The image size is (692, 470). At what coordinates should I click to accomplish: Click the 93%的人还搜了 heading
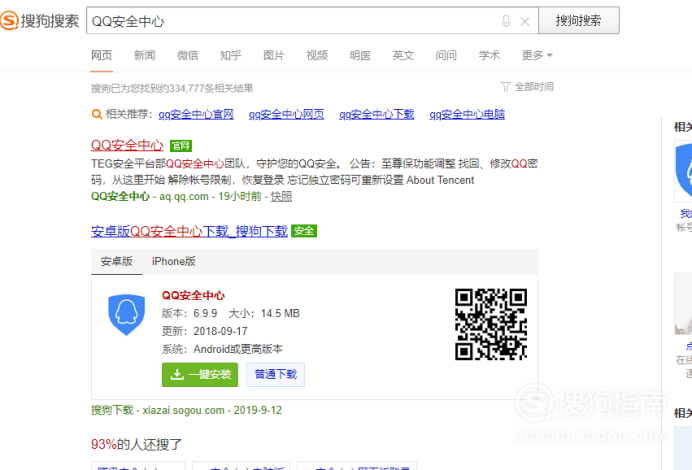click(136, 444)
